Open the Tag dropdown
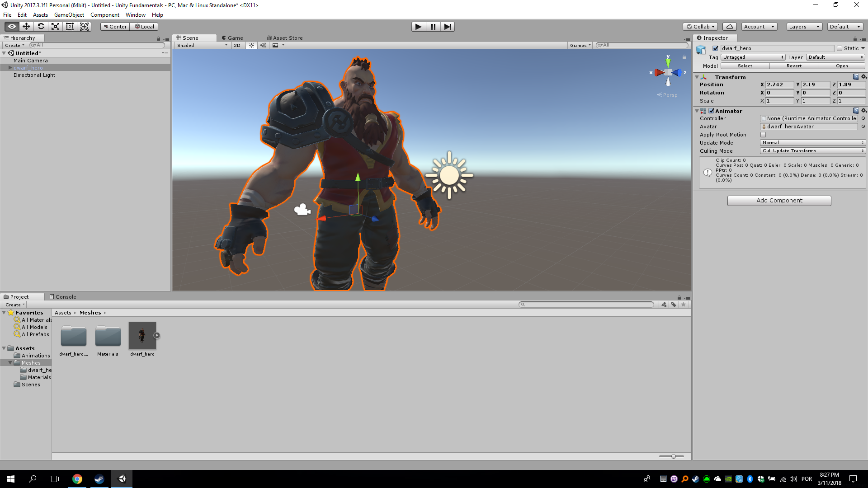 (x=753, y=57)
